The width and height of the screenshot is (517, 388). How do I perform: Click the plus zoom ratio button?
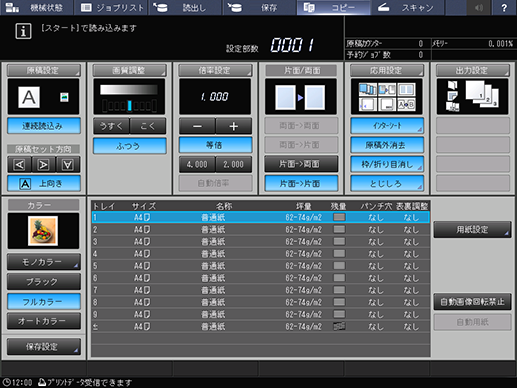[x=234, y=126]
